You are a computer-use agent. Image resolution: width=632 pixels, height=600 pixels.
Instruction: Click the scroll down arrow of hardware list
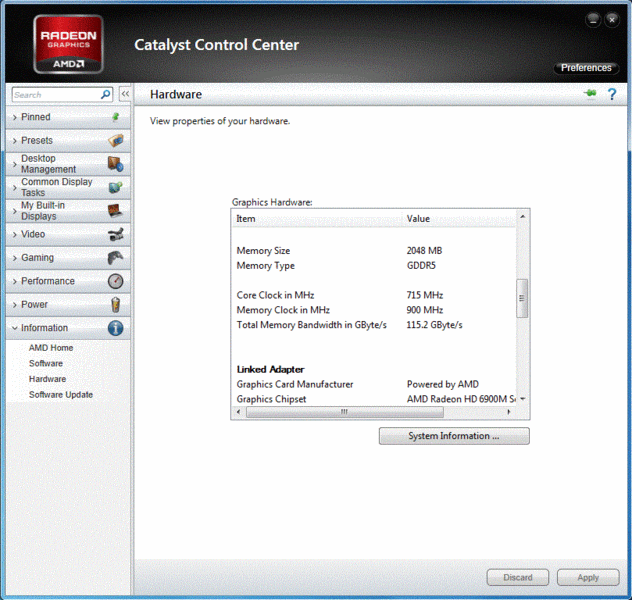(523, 399)
